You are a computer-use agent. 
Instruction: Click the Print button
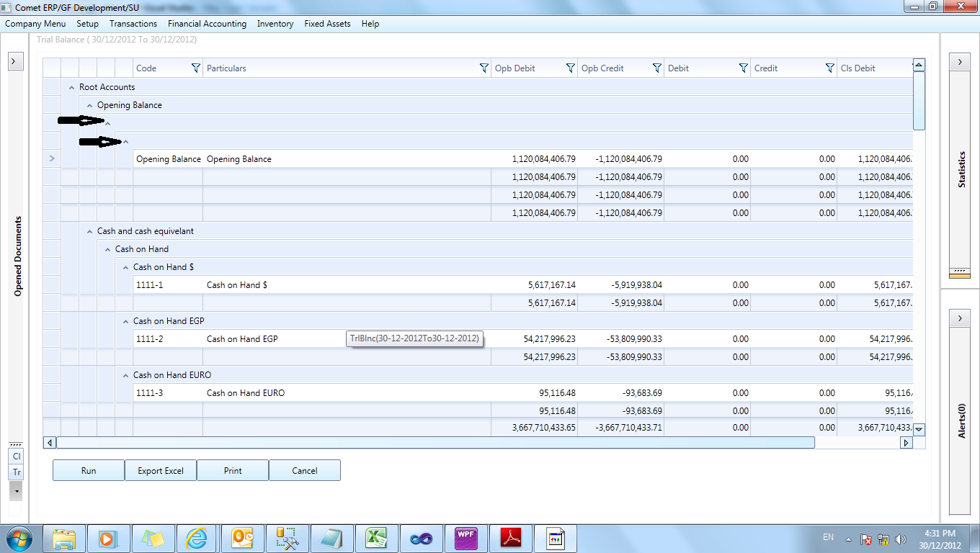tap(233, 470)
